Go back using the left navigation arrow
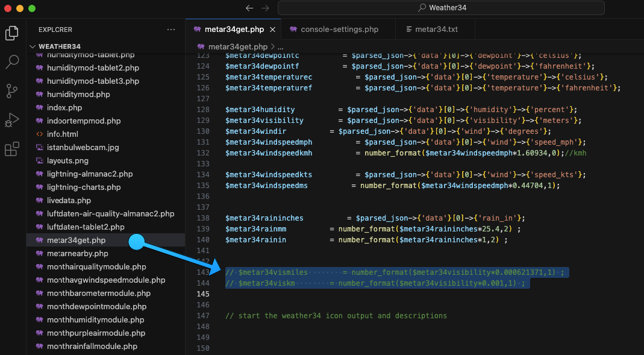This screenshot has width=644, height=355. tap(249, 8)
